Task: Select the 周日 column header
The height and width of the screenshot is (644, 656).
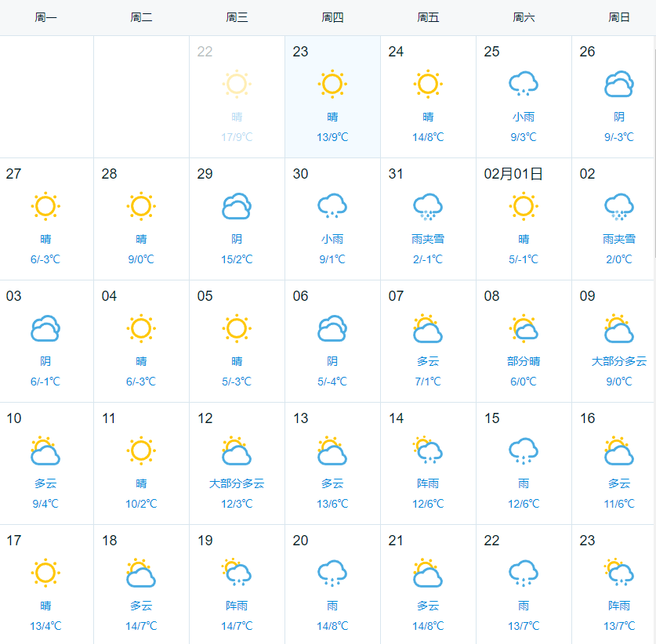Action: [x=619, y=17]
